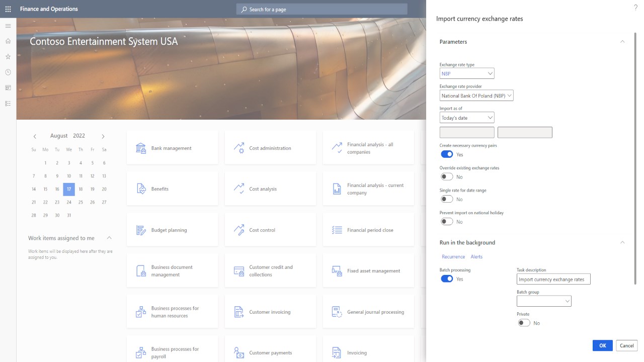Open Business processes for human resources icon
This screenshot has height=362, width=644.
pos(141,312)
